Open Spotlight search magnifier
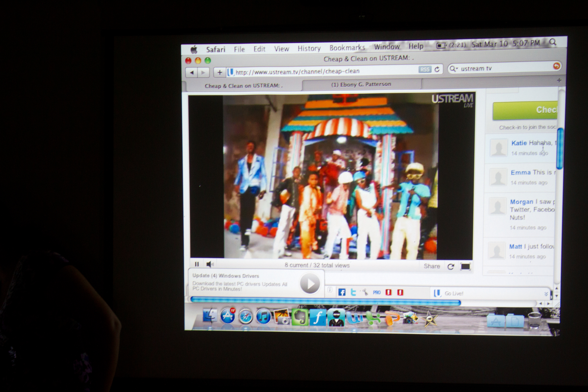 click(x=553, y=42)
